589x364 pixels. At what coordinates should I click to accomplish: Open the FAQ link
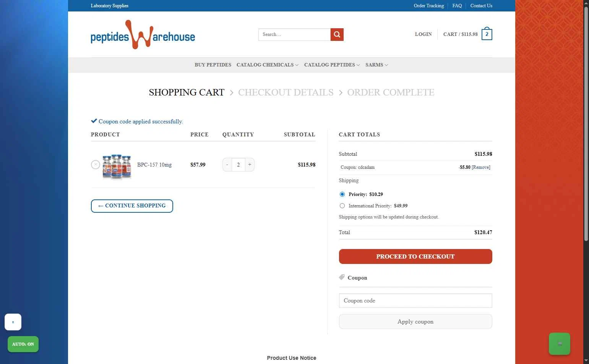[x=457, y=6]
